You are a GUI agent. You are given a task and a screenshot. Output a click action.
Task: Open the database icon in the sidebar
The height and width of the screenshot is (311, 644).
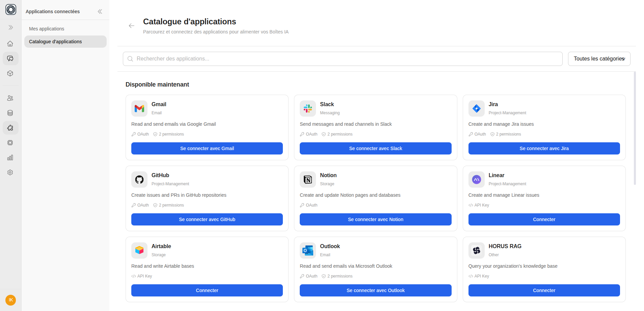(10, 113)
